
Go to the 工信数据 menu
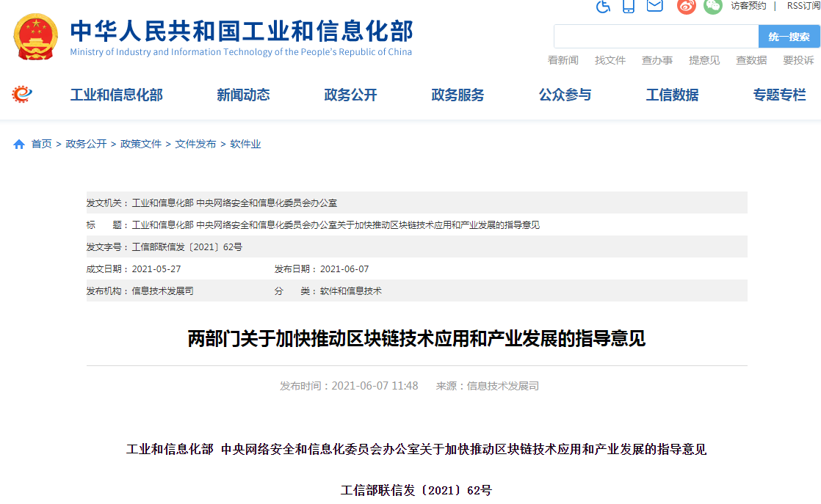[672, 95]
